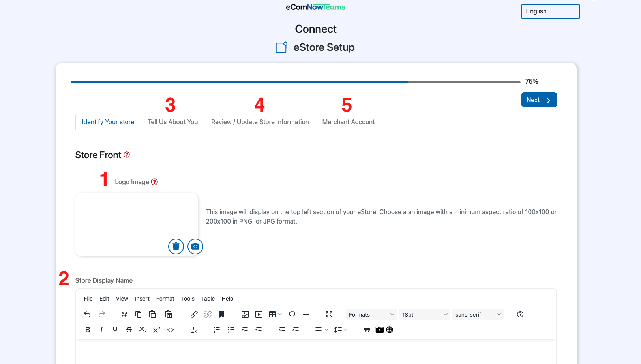Change the language using the English dropdown

tap(550, 11)
